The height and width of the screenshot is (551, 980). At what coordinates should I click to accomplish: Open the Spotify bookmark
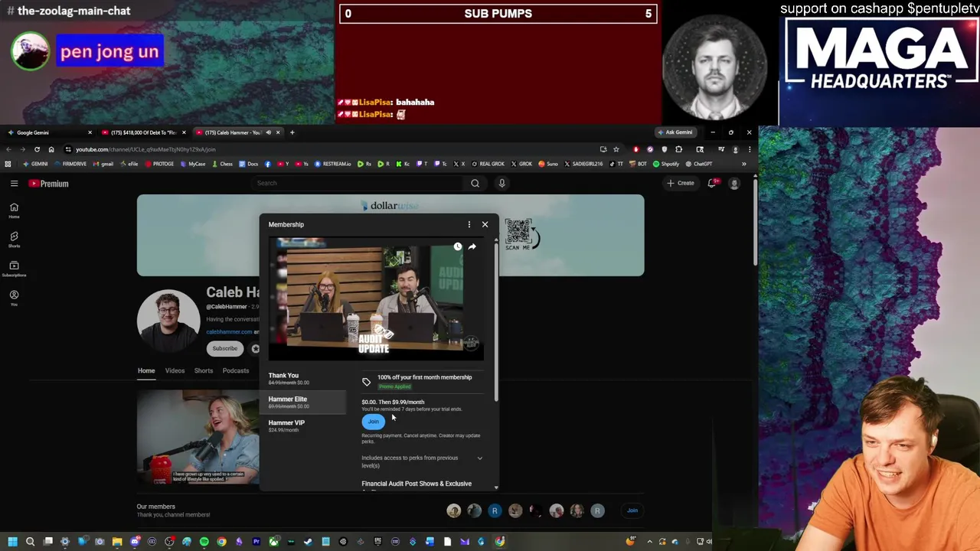click(x=666, y=164)
